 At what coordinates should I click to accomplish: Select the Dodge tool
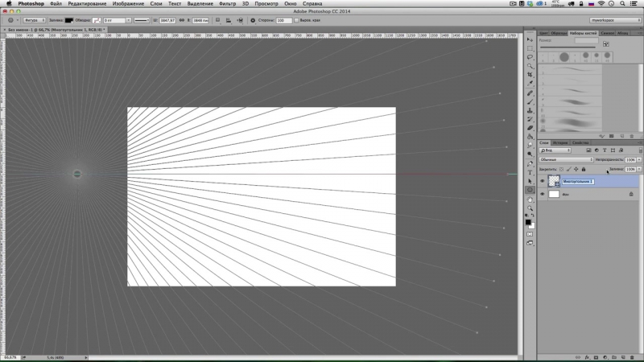pos(530,154)
